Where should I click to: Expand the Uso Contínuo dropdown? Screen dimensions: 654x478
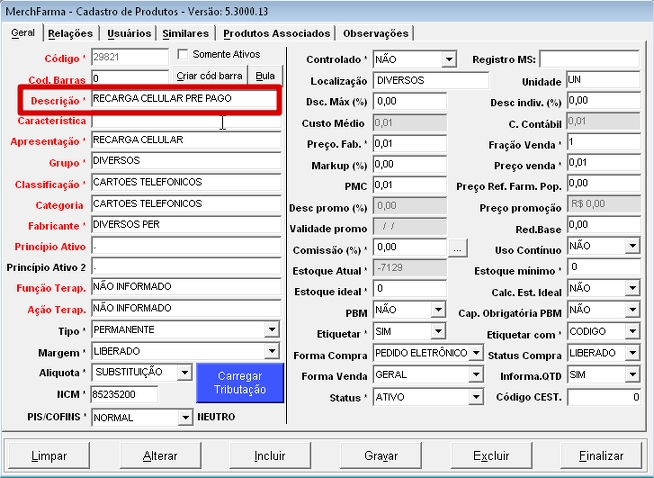point(632,247)
